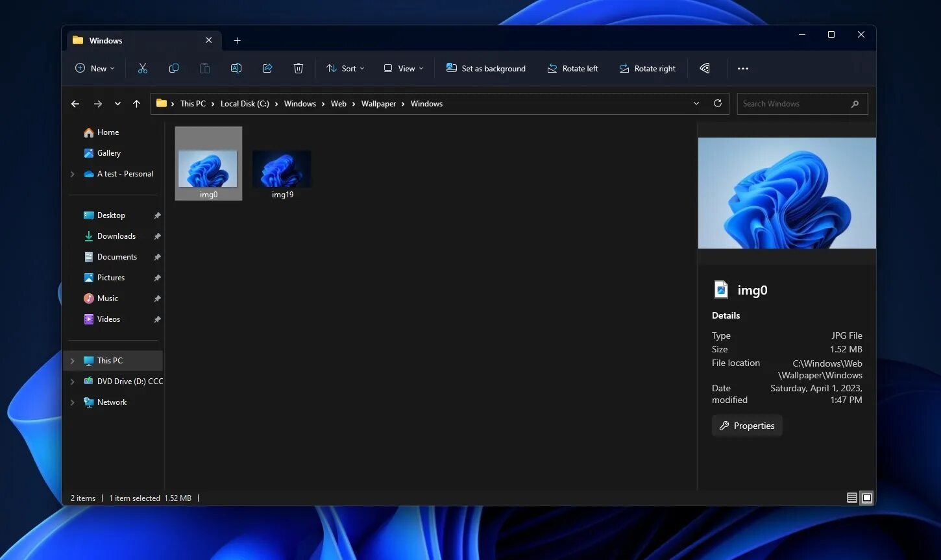
Task: Click Set as background
Action: tap(486, 68)
